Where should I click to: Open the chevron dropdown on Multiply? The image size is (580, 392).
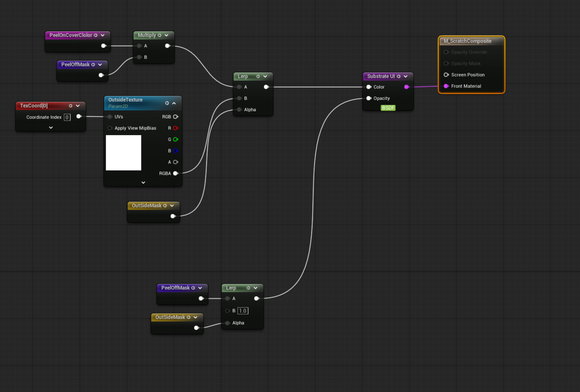pos(166,35)
